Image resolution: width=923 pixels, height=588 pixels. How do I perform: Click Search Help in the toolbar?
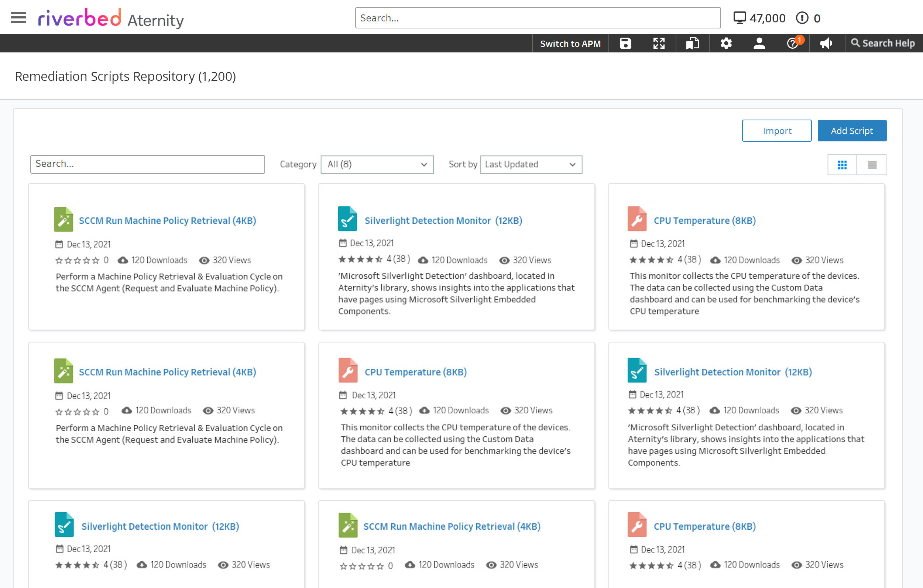tap(883, 43)
